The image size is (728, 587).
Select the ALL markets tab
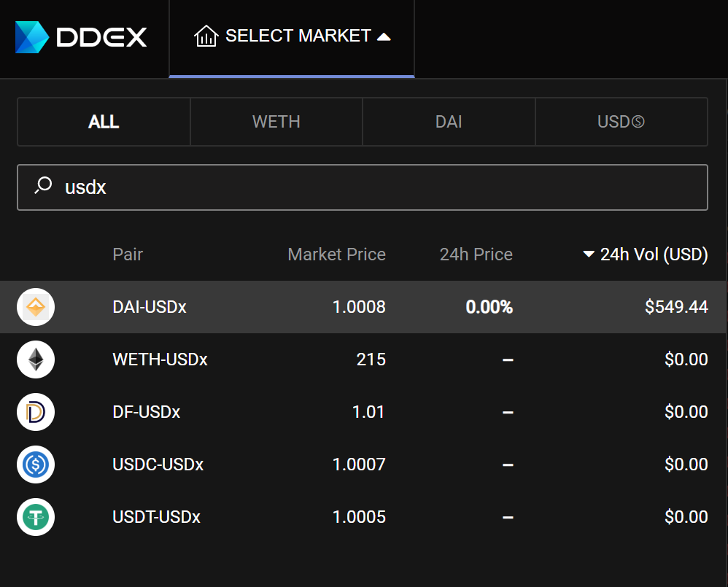tap(104, 122)
